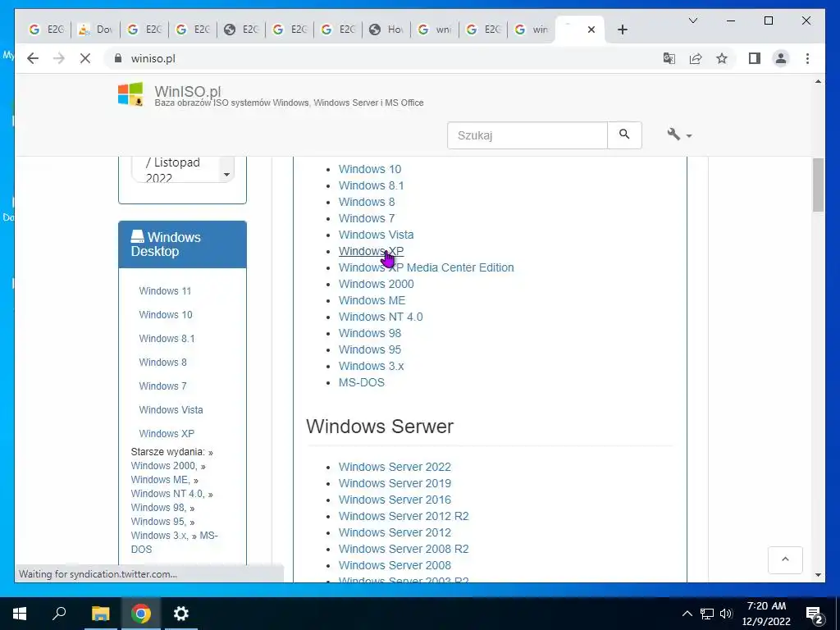Open Windows ME under Starsze wydania
Viewport: 840px width, 630px height.
coord(160,480)
